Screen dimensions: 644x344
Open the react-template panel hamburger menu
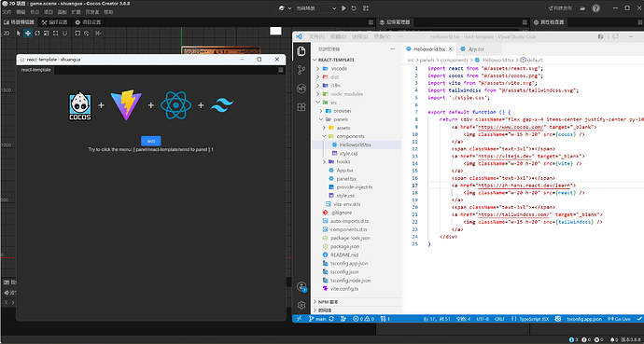pos(281,70)
